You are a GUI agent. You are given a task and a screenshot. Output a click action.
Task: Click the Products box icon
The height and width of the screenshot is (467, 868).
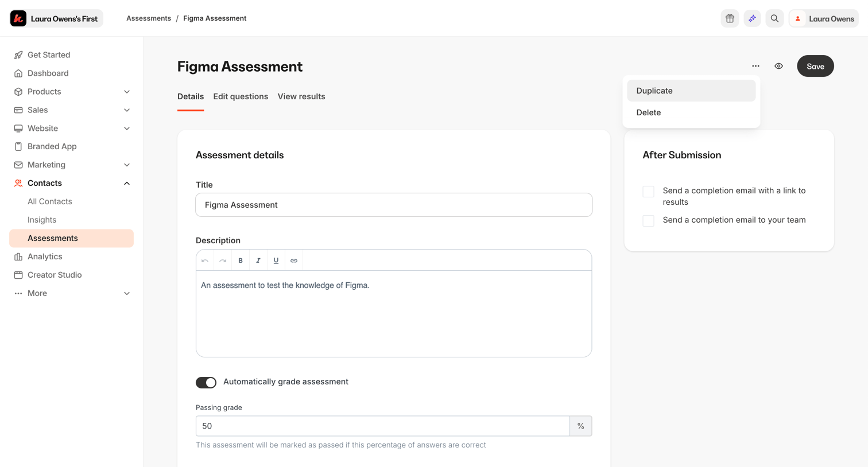click(18, 92)
